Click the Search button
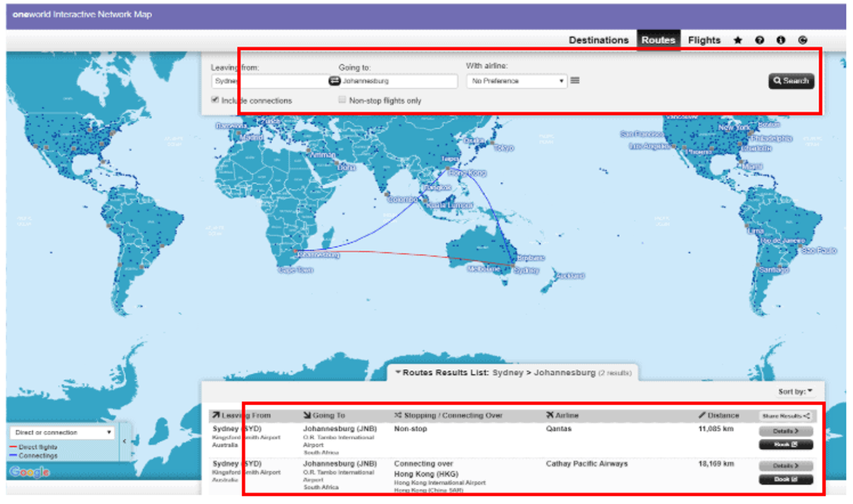The image size is (853, 504). pos(791,81)
